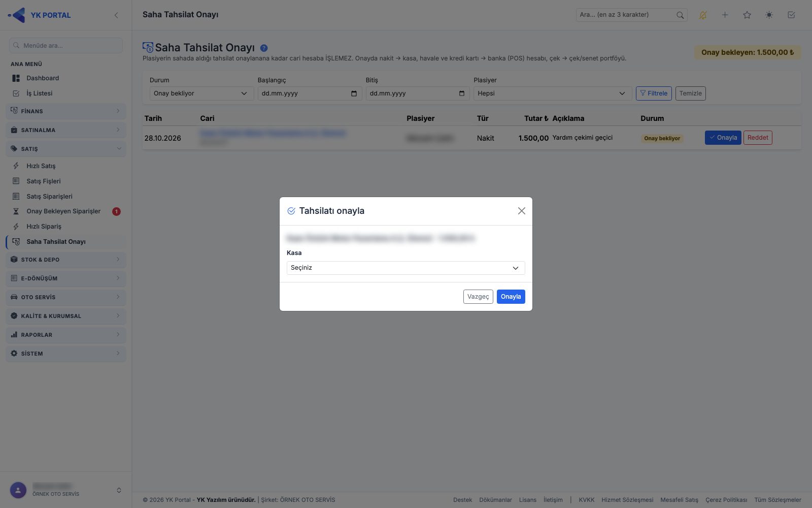This screenshot has height=508, width=812.
Task: Open the Durum filter dropdown
Action: pyautogui.click(x=201, y=93)
